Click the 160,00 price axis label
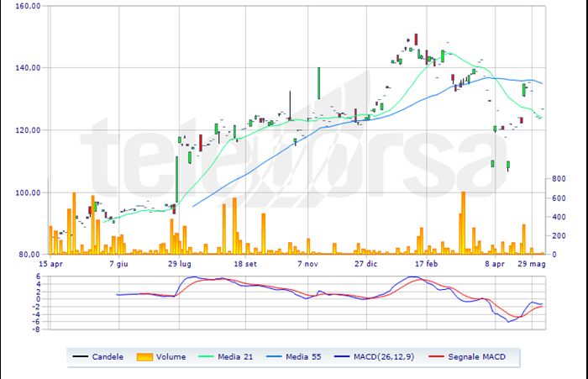The width and height of the screenshot is (588, 379). pyautogui.click(x=28, y=7)
